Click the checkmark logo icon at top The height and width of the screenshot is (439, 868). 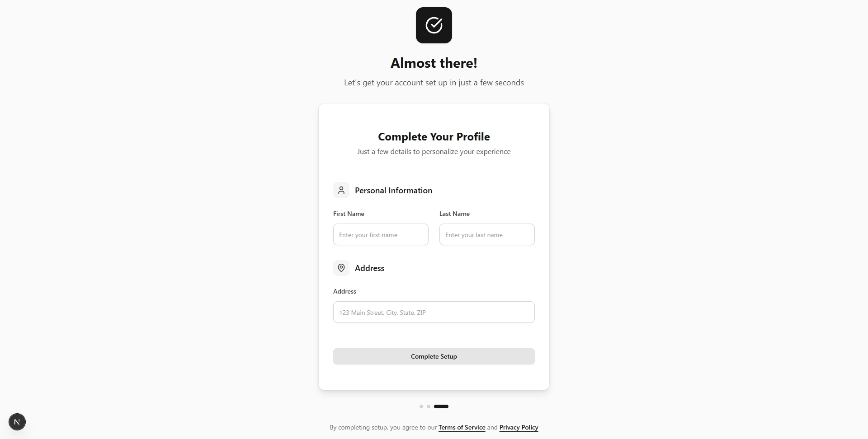(434, 25)
